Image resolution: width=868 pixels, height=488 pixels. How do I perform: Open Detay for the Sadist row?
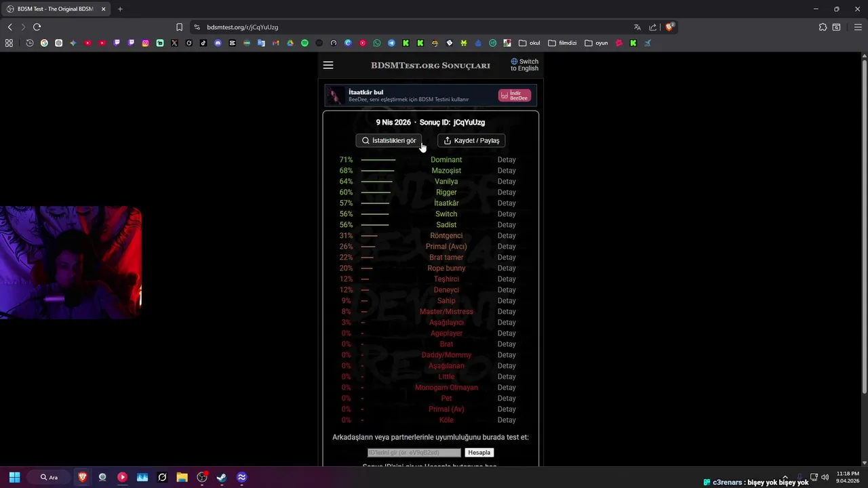(507, 225)
